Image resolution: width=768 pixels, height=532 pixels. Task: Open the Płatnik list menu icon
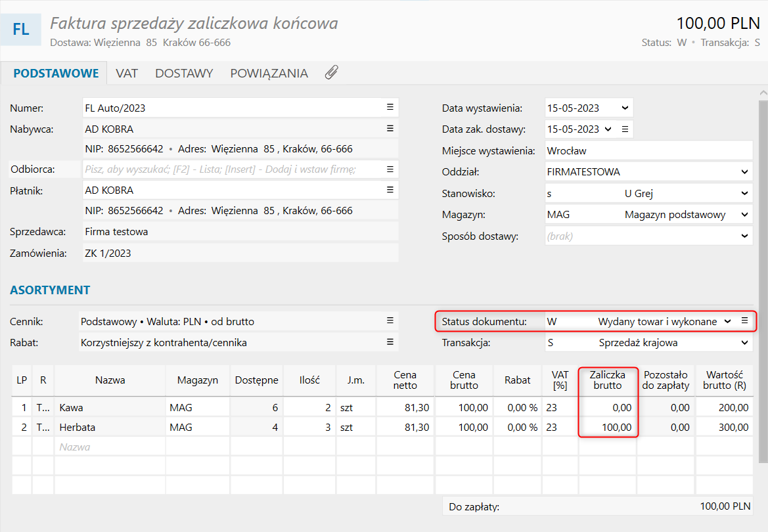(x=390, y=190)
